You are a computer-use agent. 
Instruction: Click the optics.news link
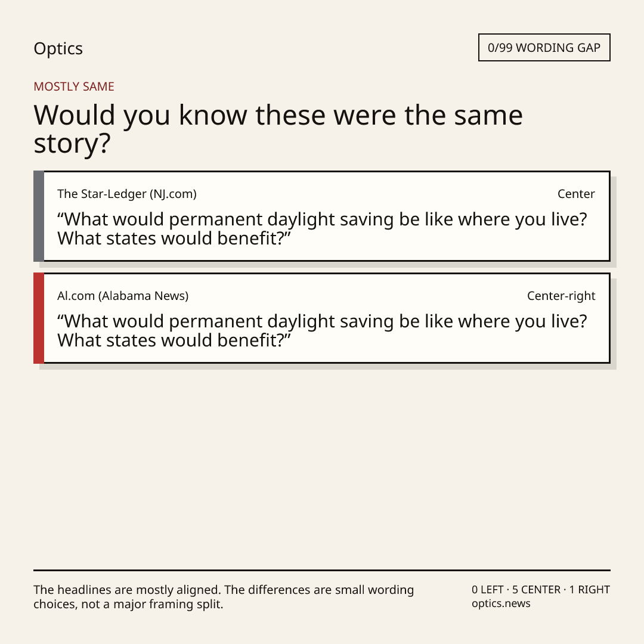click(501, 603)
